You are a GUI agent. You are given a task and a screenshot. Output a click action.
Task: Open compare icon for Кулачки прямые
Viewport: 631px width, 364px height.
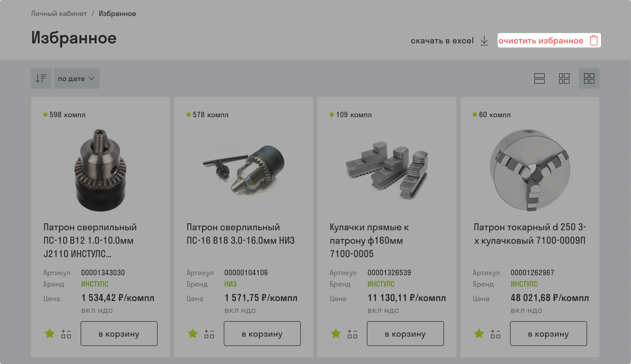click(352, 334)
